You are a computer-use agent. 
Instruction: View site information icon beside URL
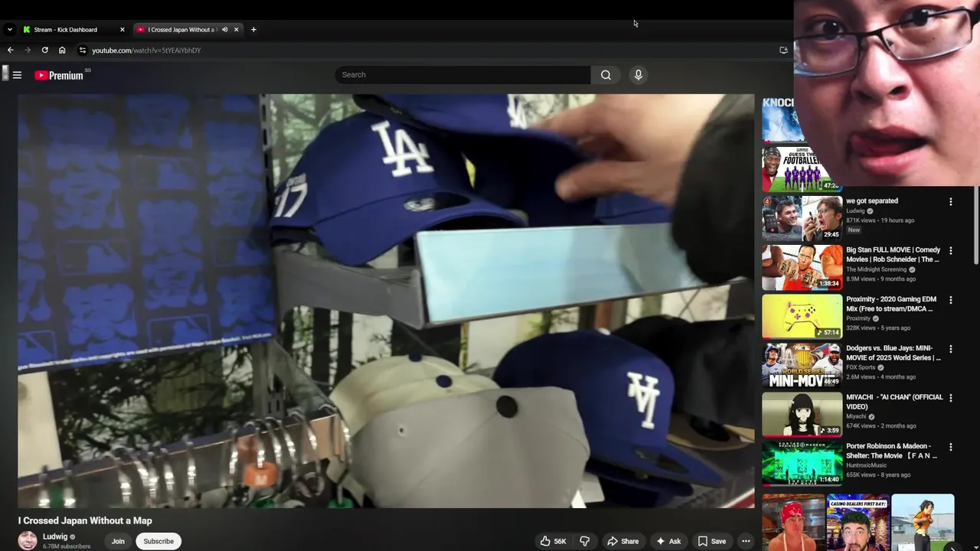click(x=83, y=50)
